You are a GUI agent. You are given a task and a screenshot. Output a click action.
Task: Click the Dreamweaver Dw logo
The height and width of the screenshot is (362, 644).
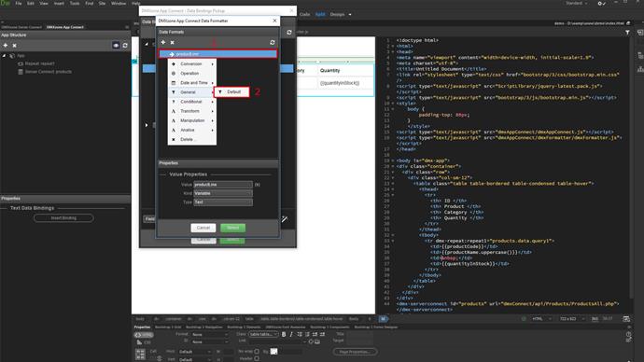pos(6,3)
